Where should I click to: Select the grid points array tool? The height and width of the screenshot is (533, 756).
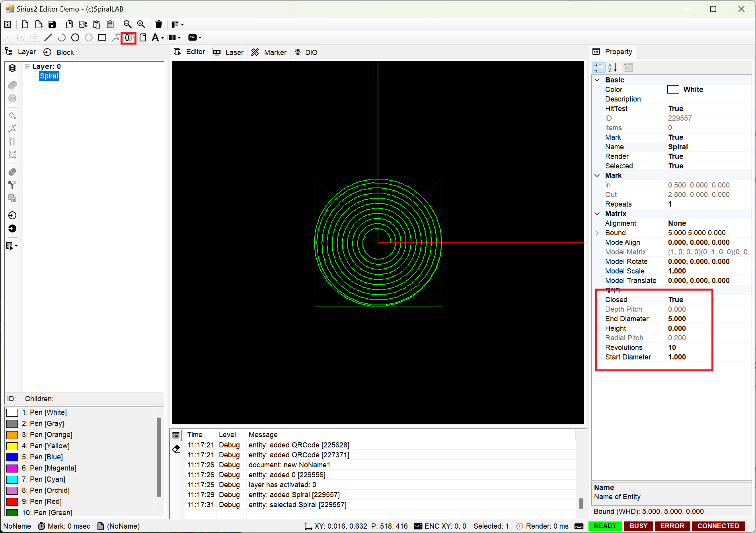(35, 37)
